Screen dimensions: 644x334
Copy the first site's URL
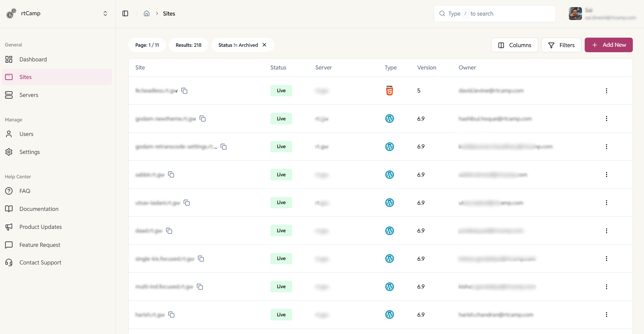pyautogui.click(x=184, y=91)
